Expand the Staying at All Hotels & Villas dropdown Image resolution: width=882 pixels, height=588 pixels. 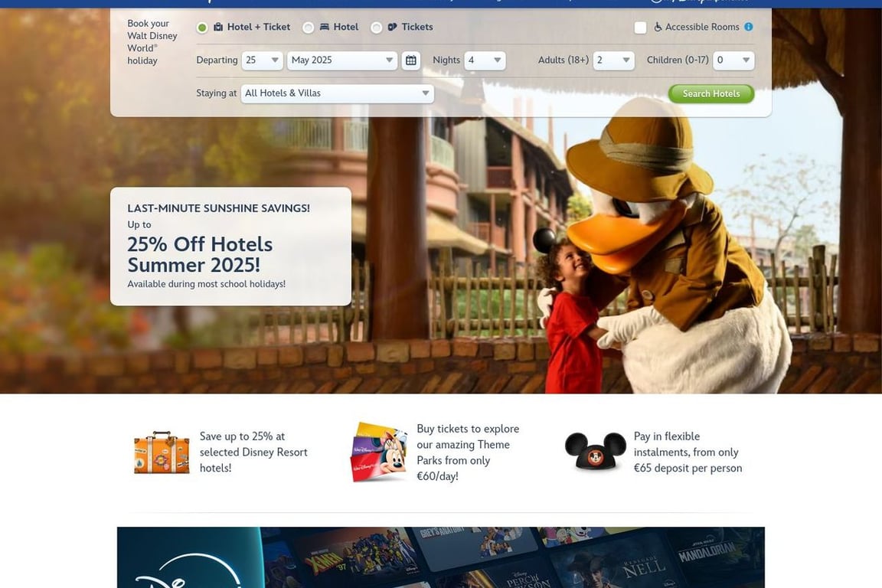pyautogui.click(x=338, y=93)
